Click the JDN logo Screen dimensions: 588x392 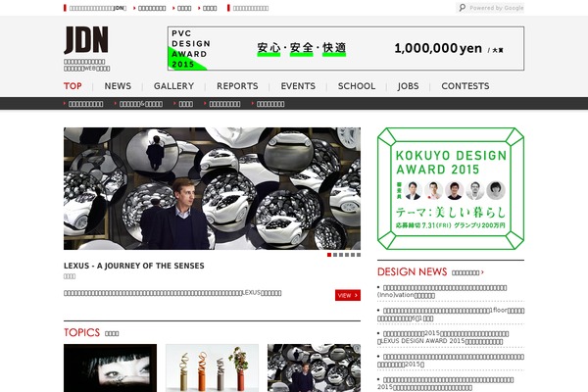tap(86, 40)
